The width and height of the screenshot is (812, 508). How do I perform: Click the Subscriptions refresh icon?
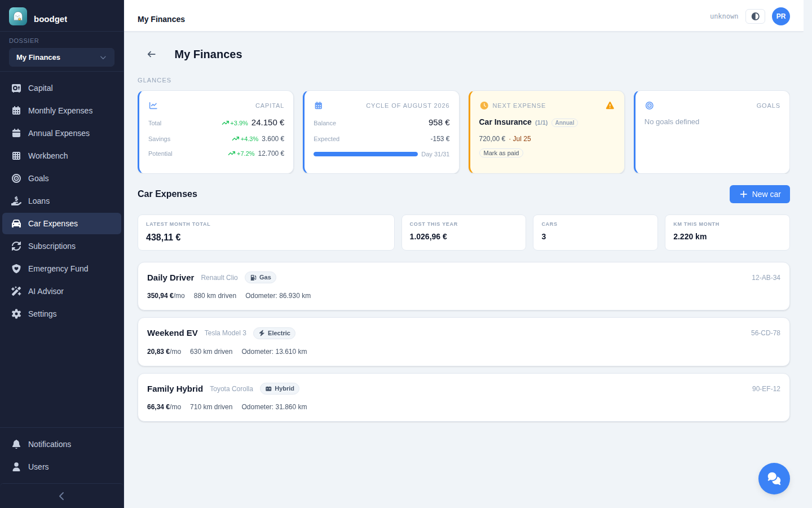tap(16, 246)
